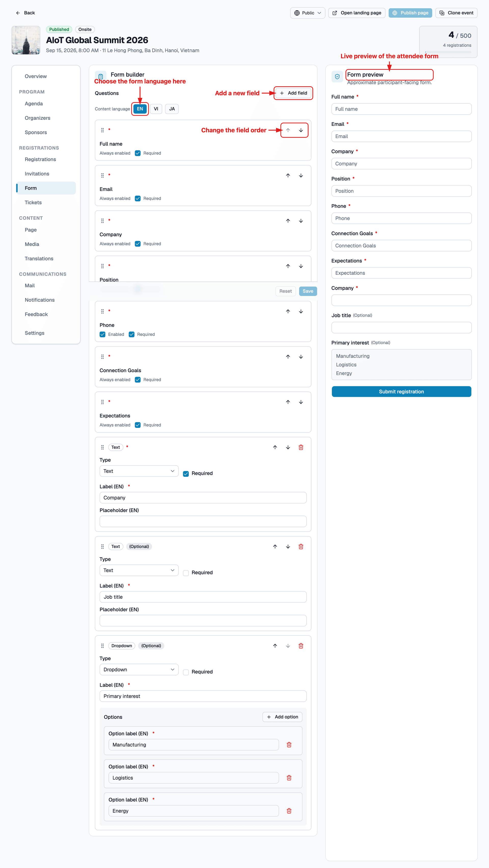
Task: Click the Manufacturing option label input
Action: coord(194,745)
